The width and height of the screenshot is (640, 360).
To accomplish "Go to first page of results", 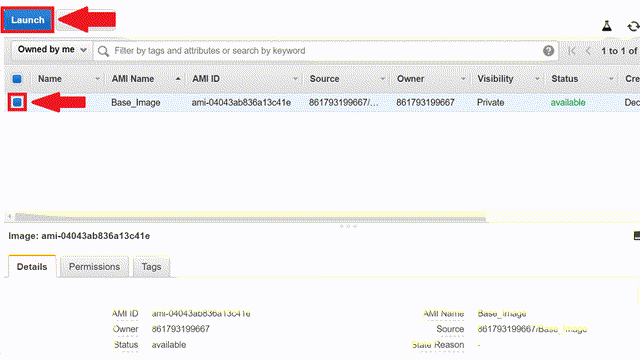I will tap(572, 51).
